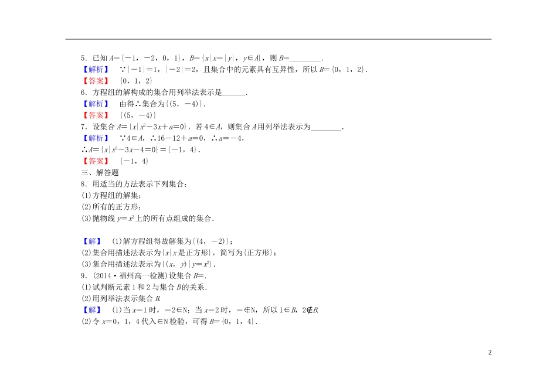Click the red 【答案】 label before {(5, −4)}
The image size is (557, 392).
click(96, 115)
